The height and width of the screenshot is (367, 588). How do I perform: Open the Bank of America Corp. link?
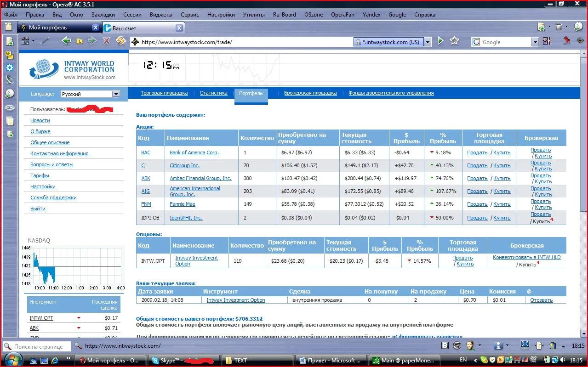pos(194,152)
